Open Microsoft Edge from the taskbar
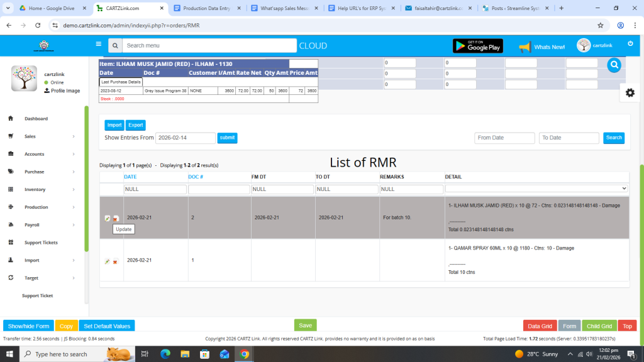The height and width of the screenshot is (362, 644). tap(165, 354)
